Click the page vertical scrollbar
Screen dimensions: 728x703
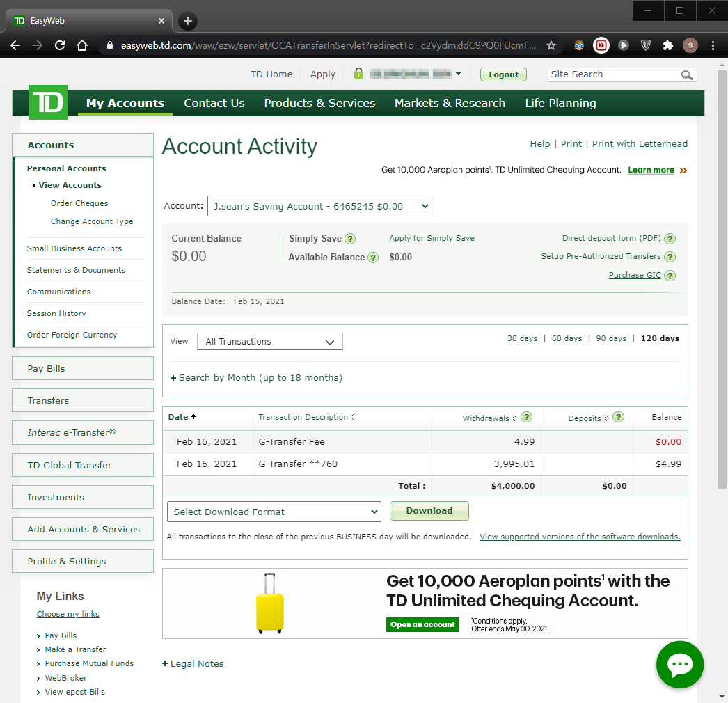pyautogui.click(x=722, y=278)
